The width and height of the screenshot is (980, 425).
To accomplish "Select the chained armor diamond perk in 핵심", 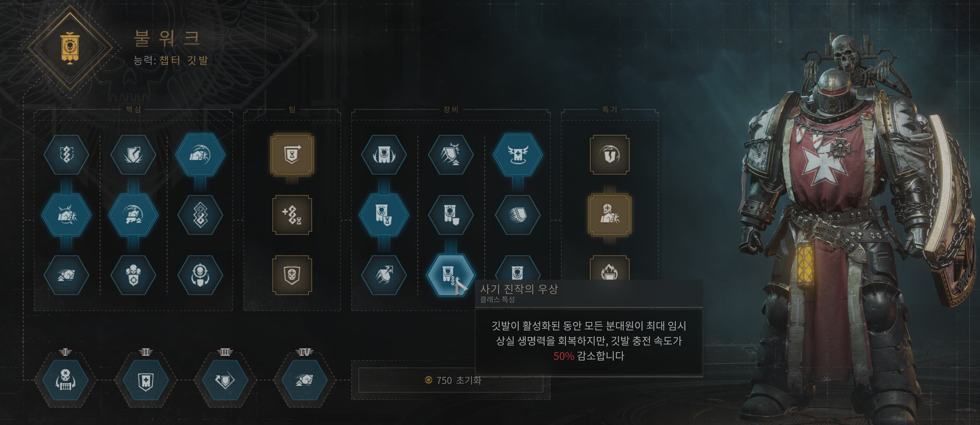I will point(200,215).
